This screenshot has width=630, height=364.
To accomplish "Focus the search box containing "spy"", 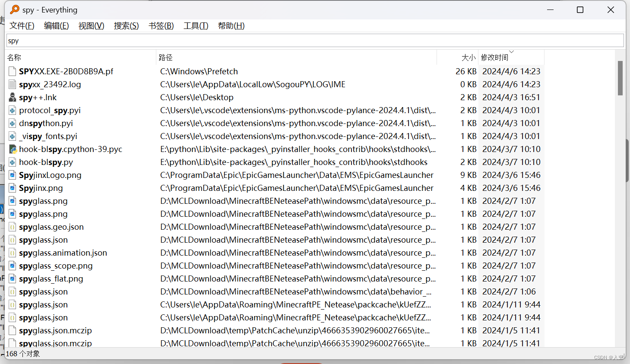I will (x=315, y=41).
